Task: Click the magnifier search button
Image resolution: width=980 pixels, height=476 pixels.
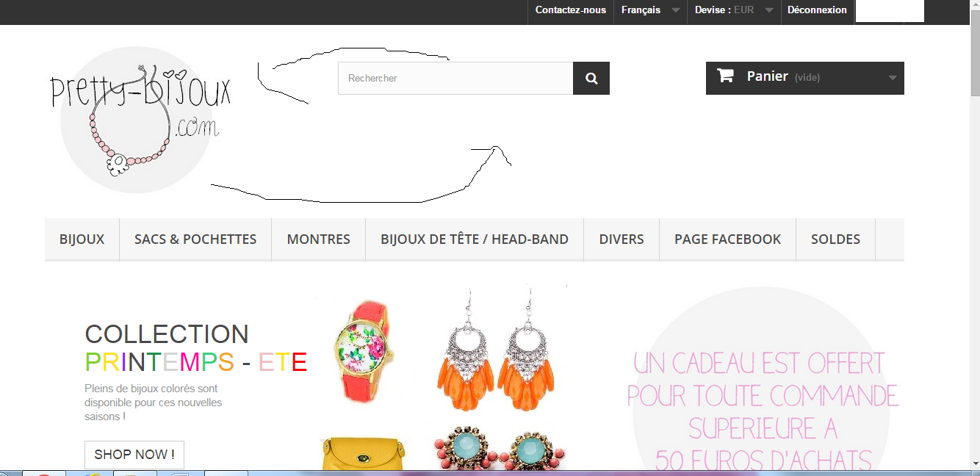Action: [x=591, y=78]
